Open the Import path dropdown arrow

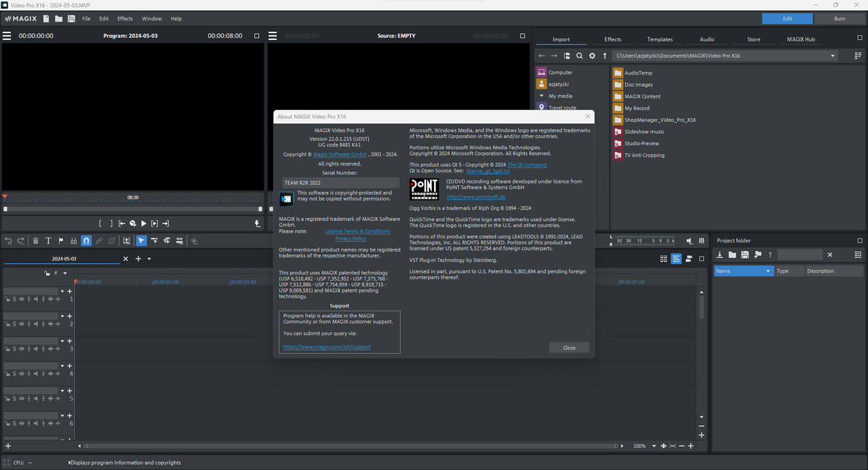(833, 56)
